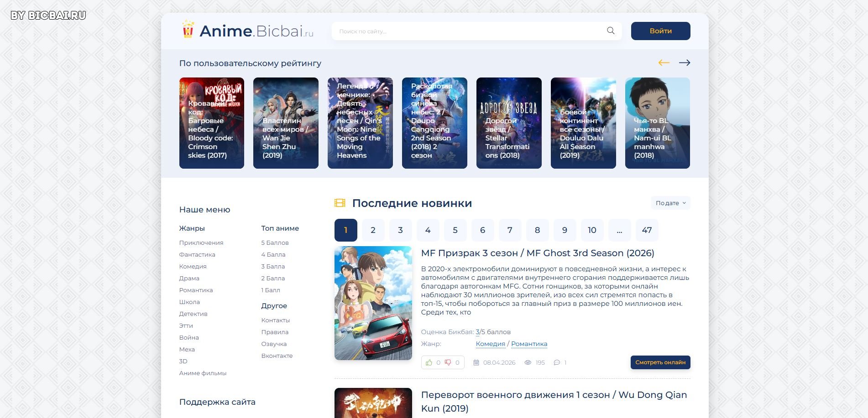Screen dimensions: 868x418
Task: Click the left carousel arrow
Action: click(x=664, y=63)
